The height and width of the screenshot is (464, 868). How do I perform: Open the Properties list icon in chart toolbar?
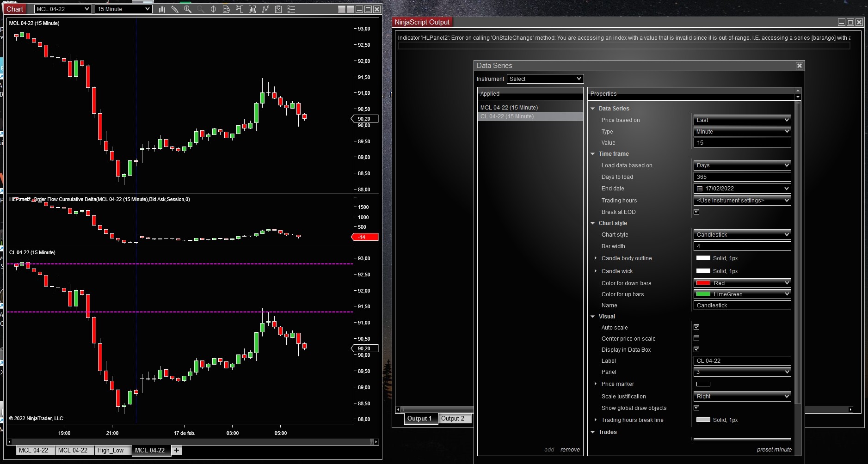(291, 9)
